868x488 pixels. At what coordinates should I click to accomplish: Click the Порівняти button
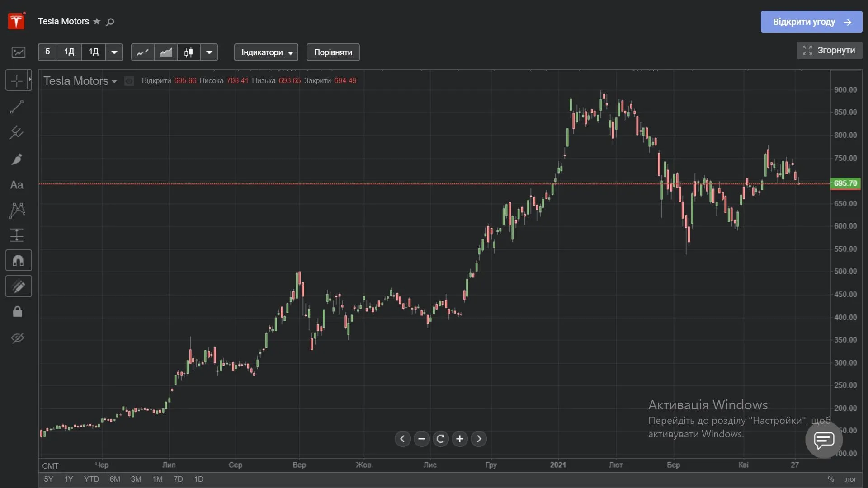coord(333,52)
